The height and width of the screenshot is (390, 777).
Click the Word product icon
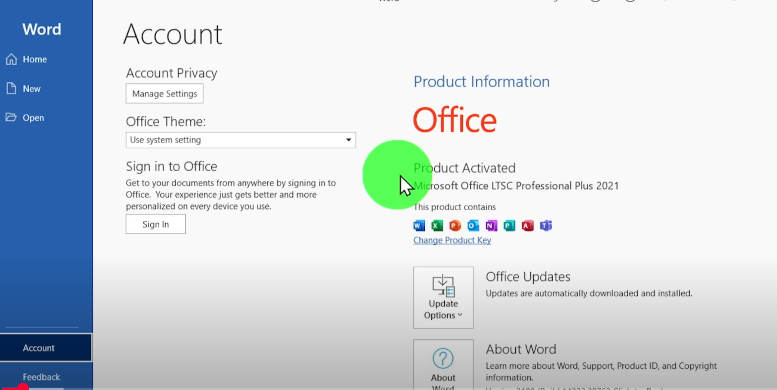click(419, 225)
